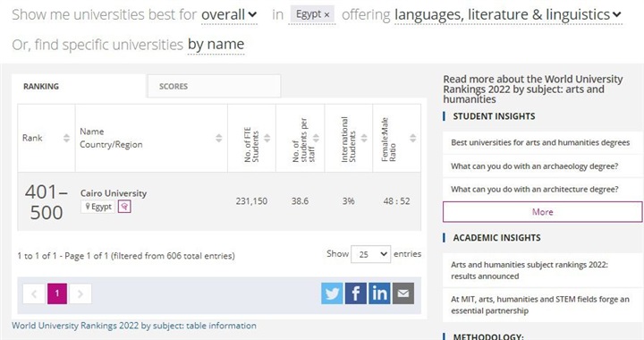
Task: Open Cairo University profile link
Action: click(x=114, y=193)
